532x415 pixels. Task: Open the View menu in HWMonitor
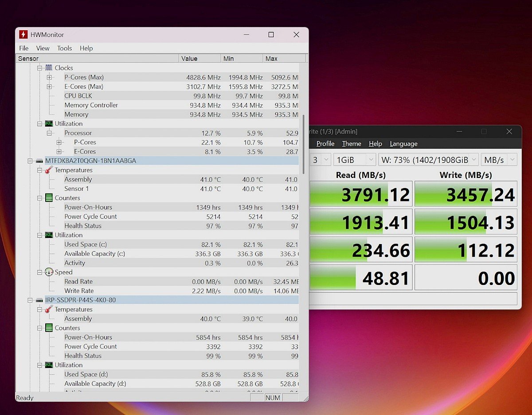[43, 48]
